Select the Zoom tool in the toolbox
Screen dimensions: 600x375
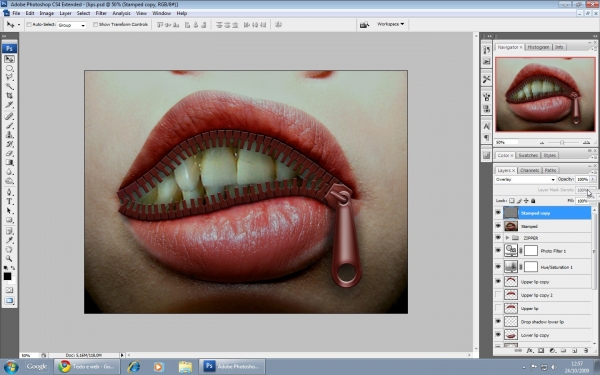[x=9, y=259]
